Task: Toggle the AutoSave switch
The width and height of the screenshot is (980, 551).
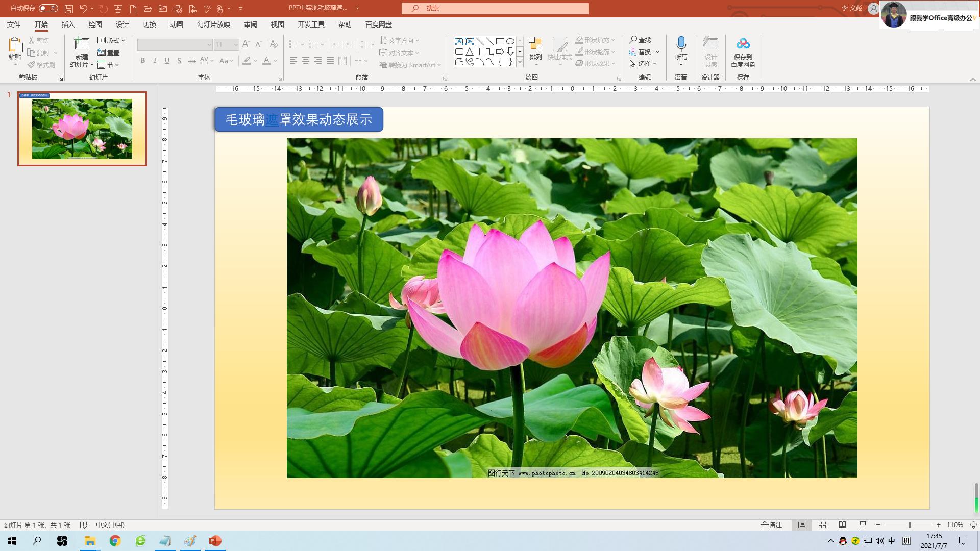Action: [x=48, y=8]
